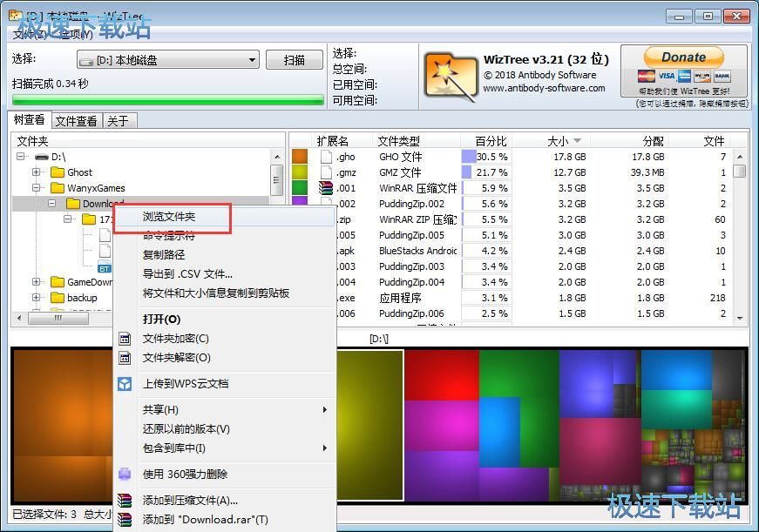Image resolution: width=759 pixels, height=532 pixels.
Task: Select 复制路径 in the context menu
Action: click(x=164, y=255)
